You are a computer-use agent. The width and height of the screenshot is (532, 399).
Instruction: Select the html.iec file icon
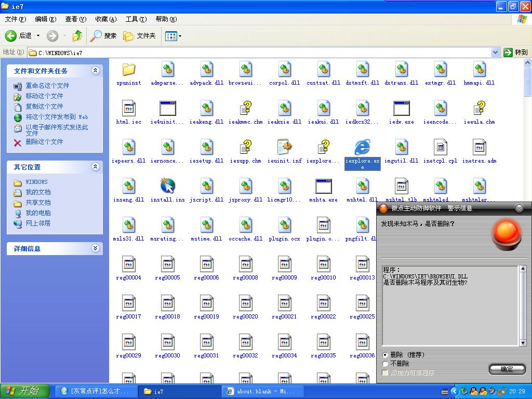[x=129, y=109]
